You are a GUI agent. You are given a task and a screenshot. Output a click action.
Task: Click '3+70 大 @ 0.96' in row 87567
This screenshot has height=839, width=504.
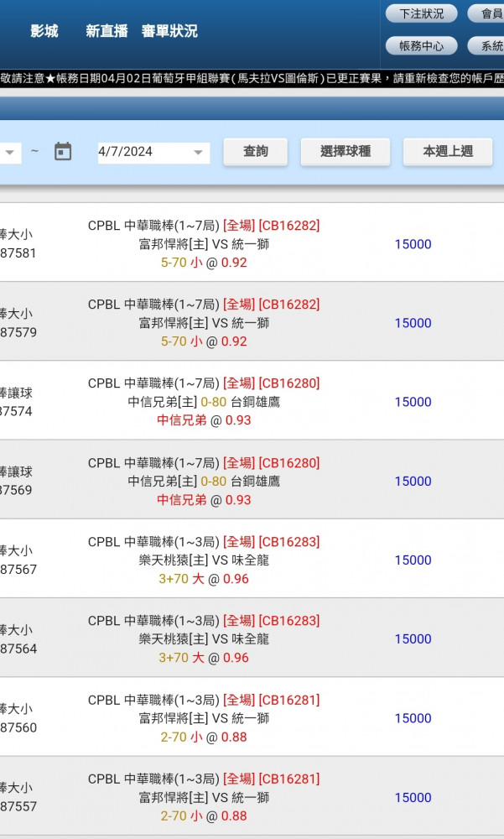pyautogui.click(x=204, y=579)
